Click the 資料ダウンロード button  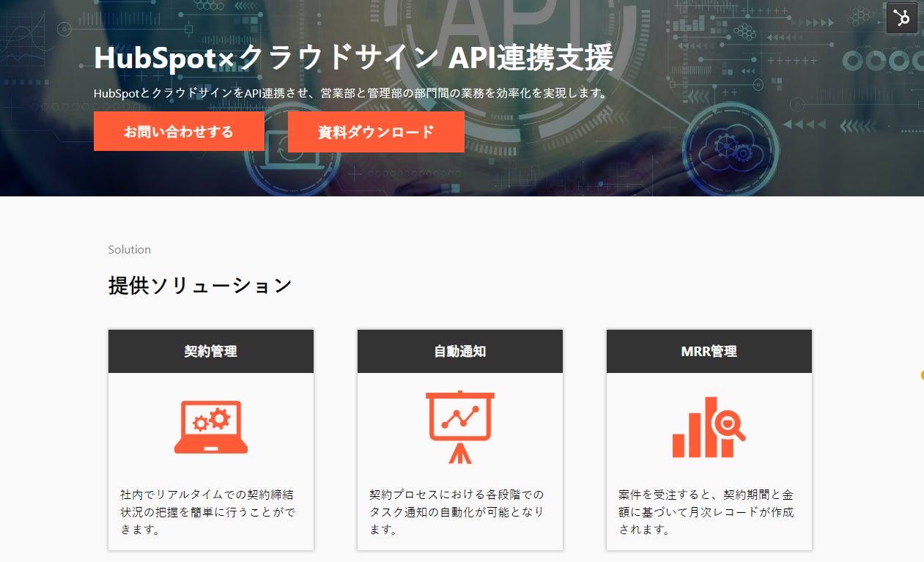click(376, 132)
